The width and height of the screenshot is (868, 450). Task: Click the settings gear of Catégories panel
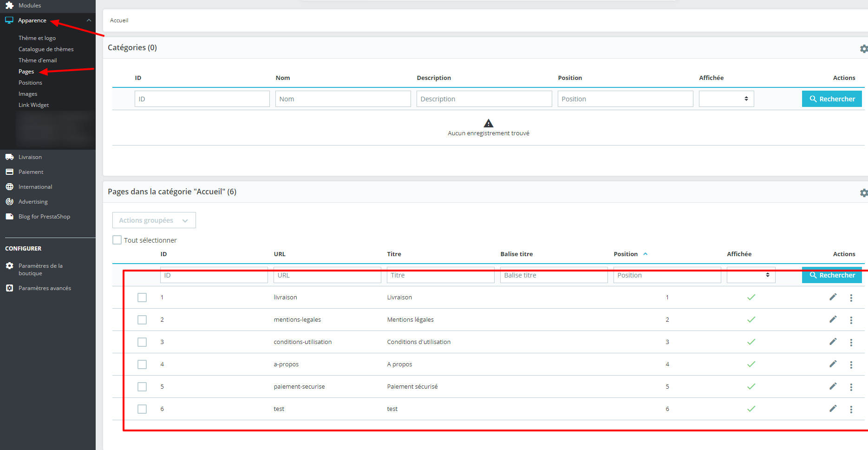pyautogui.click(x=864, y=49)
